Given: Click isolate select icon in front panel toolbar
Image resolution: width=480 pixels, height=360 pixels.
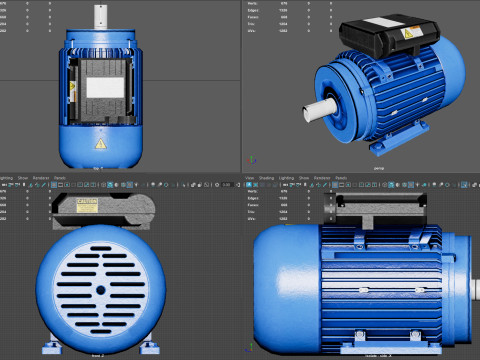Looking at the screenshot, I should (x=183, y=184).
